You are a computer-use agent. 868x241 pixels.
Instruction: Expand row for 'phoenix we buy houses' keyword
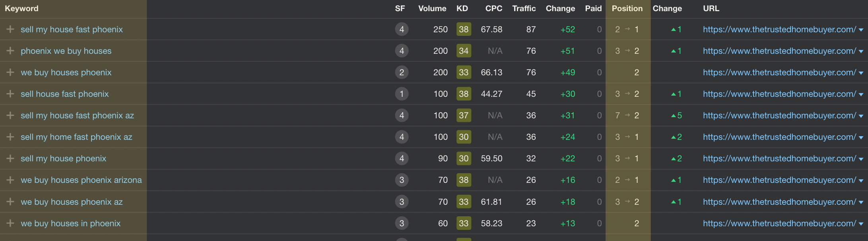point(10,51)
